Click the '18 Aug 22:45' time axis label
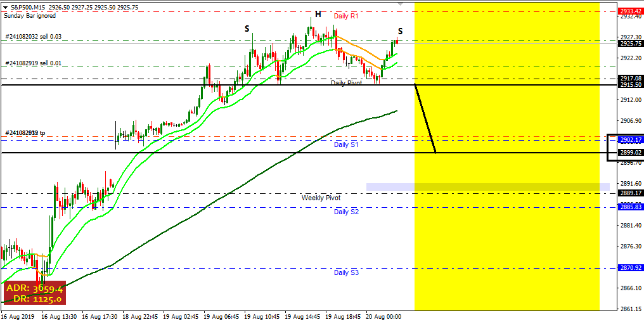 pos(141,317)
